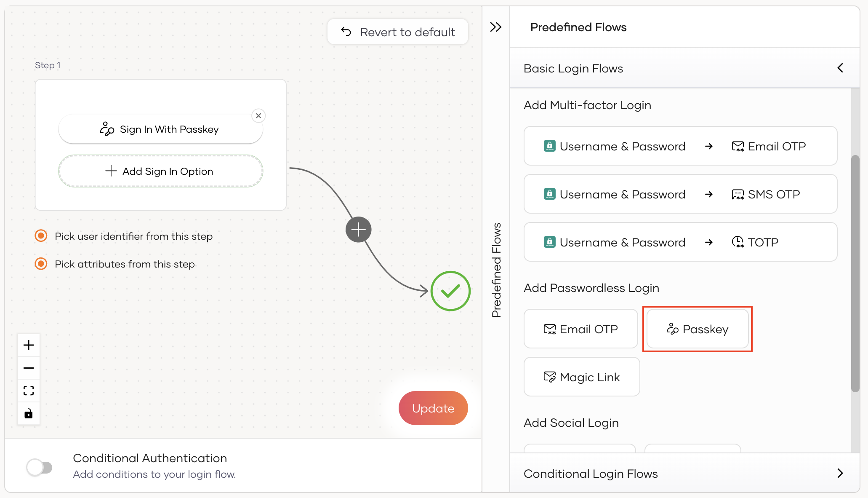Click the Magic Link envelope icon
Viewport: 868px width, 498px height.
click(550, 377)
